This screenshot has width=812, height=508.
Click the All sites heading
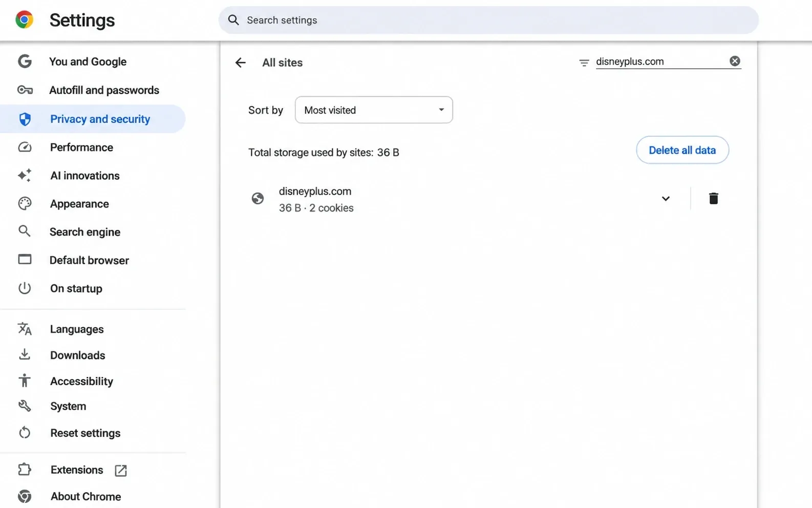pos(282,62)
